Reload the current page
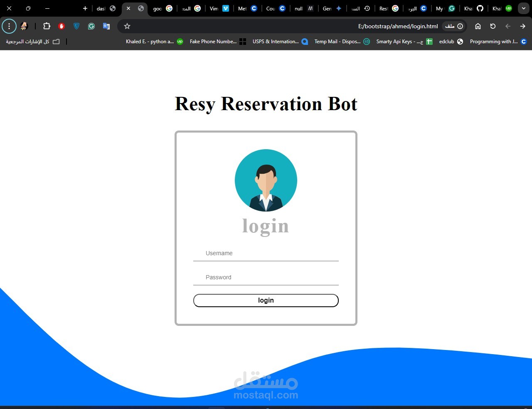This screenshot has width=532, height=409. click(493, 26)
